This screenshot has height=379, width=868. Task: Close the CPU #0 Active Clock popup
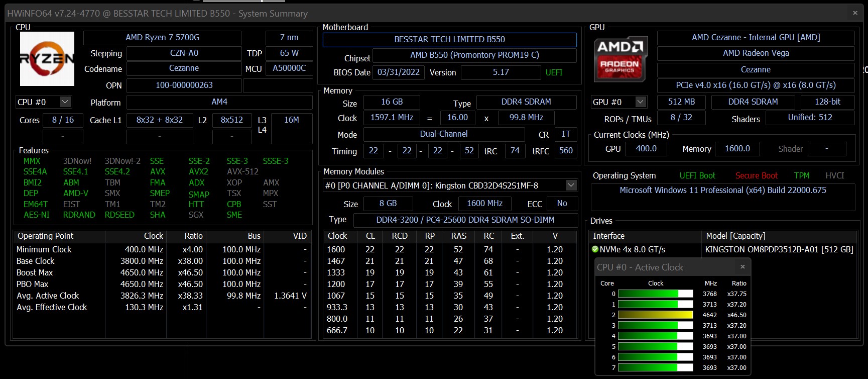click(x=742, y=267)
